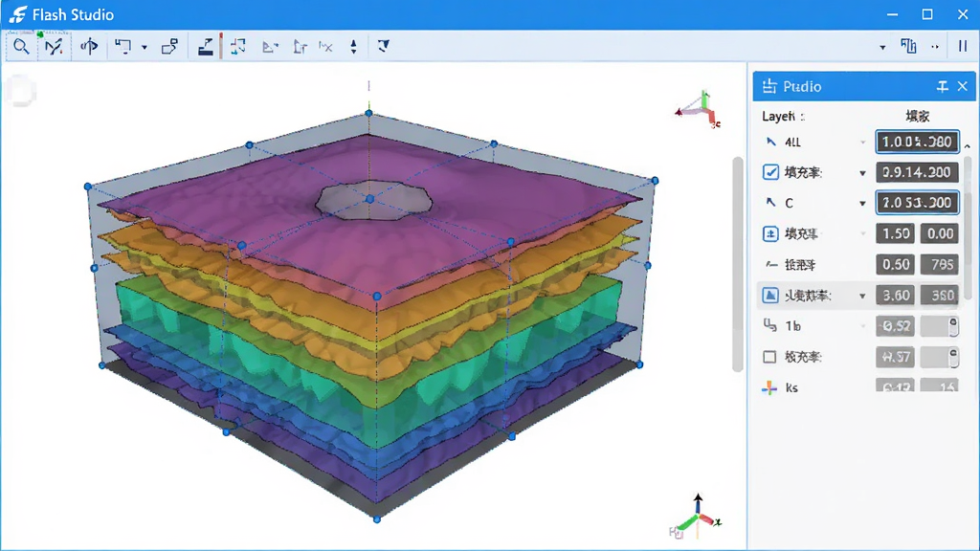
Task: Select the 1.50 value field
Action: tap(896, 233)
